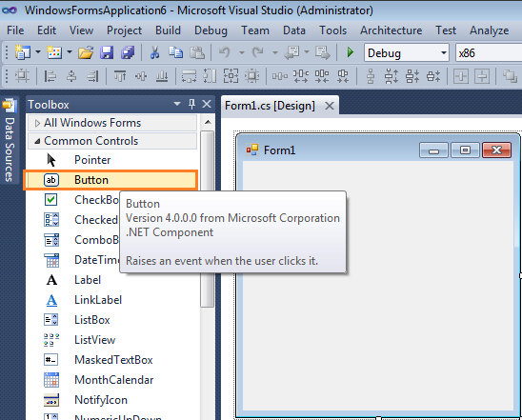522x420 pixels.
Task: Click the Bring to Front icon
Action: pyautogui.click(x=510, y=76)
